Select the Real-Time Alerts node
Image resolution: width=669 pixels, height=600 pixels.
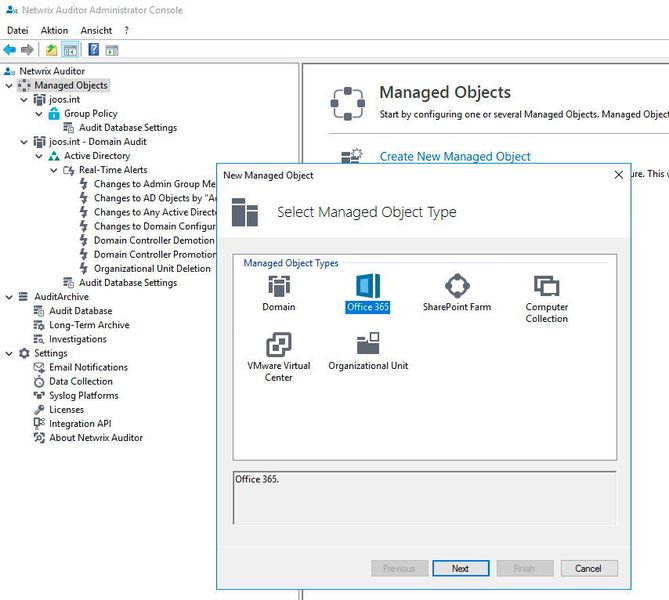coord(113,170)
